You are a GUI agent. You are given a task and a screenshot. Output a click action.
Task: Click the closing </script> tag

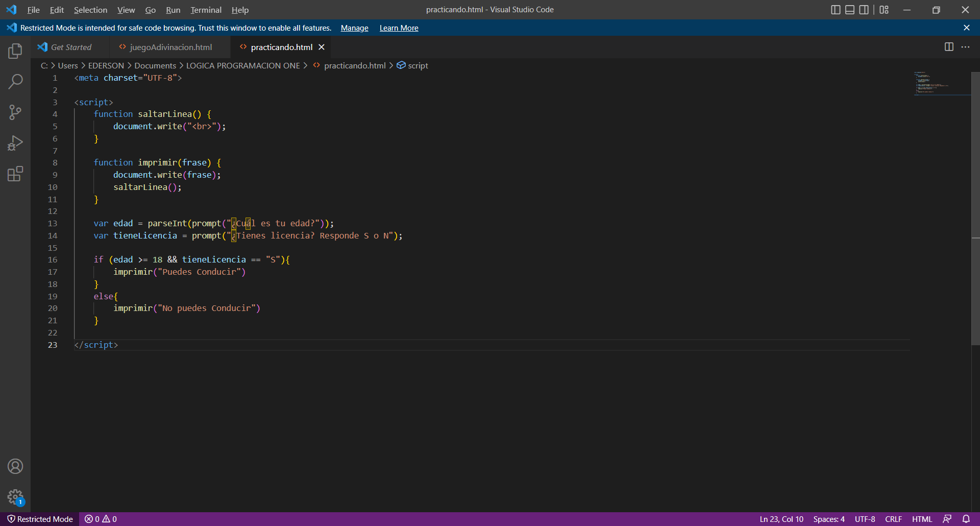click(x=96, y=345)
